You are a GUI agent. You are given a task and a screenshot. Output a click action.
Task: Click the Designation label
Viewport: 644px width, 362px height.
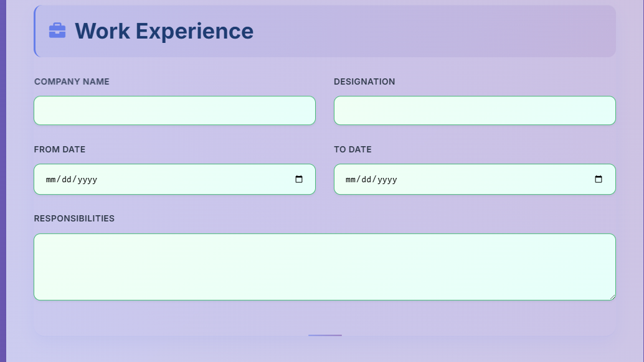pyautogui.click(x=364, y=81)
